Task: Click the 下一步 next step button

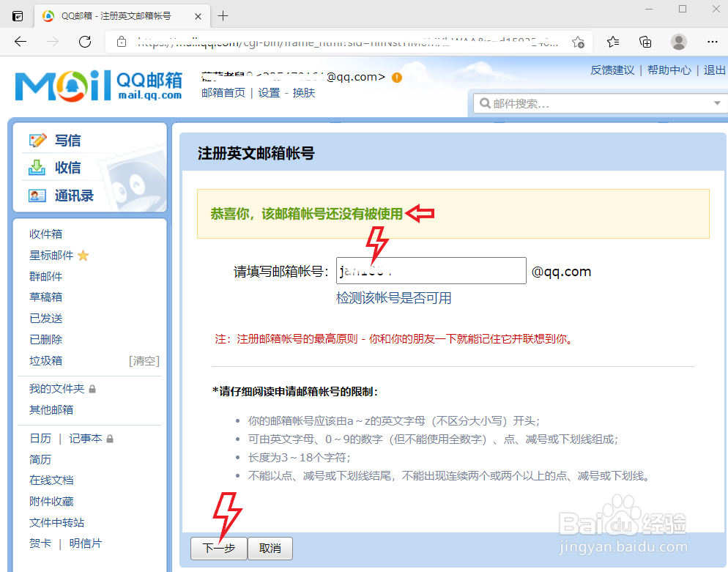Action: click(218, 548)
